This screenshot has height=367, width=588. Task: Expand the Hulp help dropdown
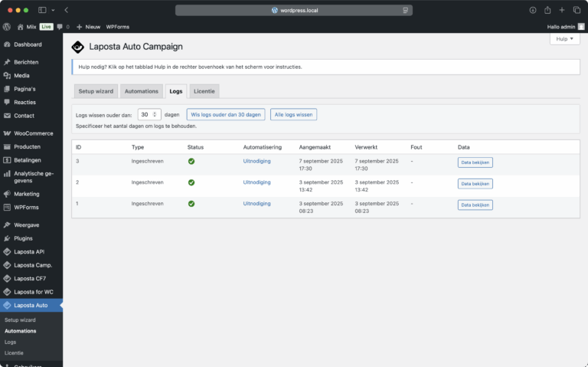[x=564, y=39]
